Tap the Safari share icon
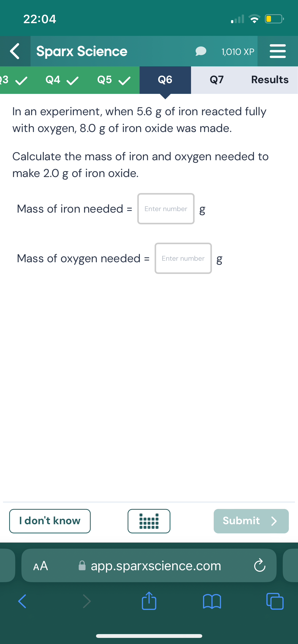Viewport: 298px width, 644px height. (149, 601)
